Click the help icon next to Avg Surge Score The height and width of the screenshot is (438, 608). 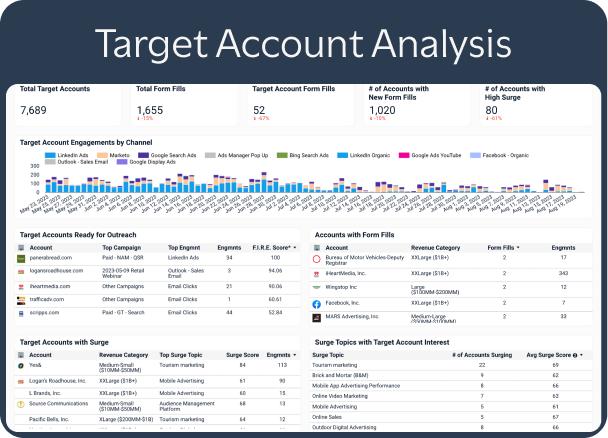coord(575,355)
